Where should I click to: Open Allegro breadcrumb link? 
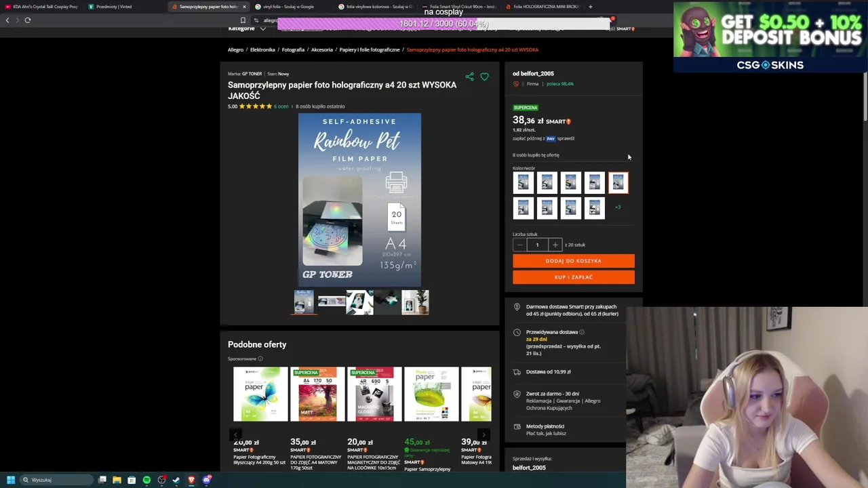pos(235,49)
